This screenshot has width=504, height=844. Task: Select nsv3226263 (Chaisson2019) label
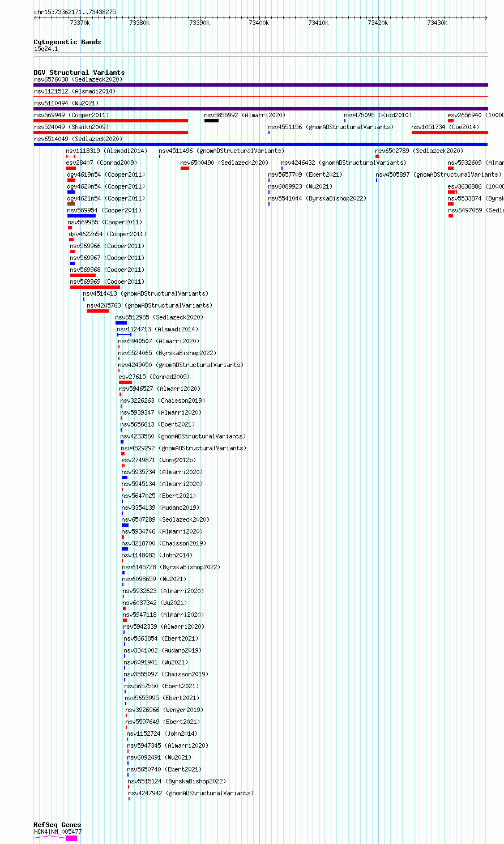(163, 400)
